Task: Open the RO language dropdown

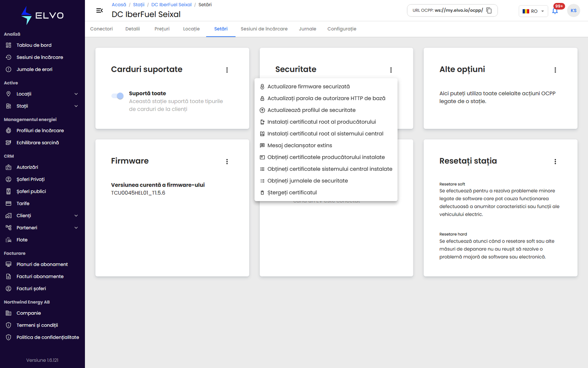Action: coord(533,11)
